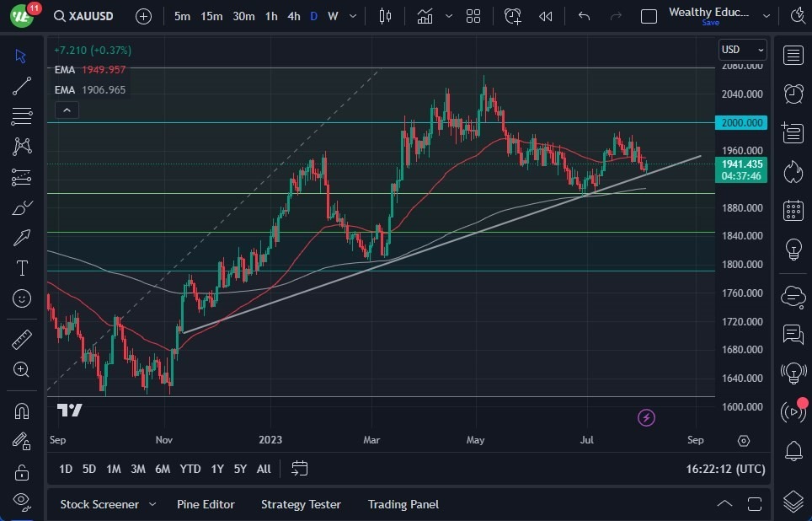
Task: Open the USD currency dropdown
Action: click(742, 49)
